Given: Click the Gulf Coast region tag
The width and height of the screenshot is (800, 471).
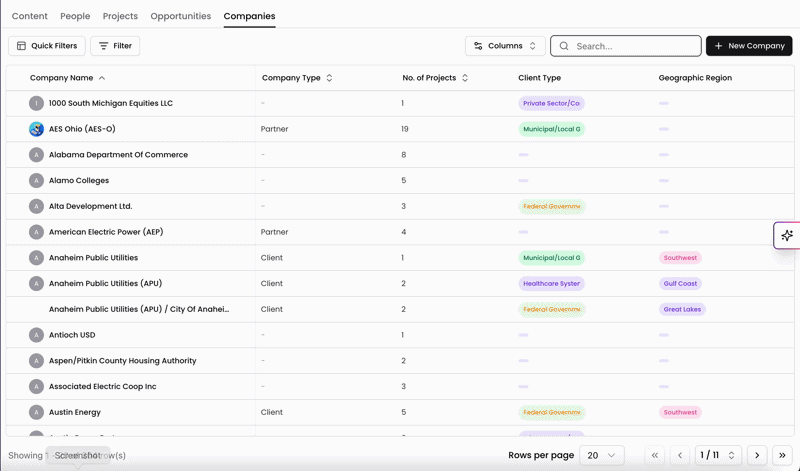Looking at the screenshot, I should tap(680, 283).
